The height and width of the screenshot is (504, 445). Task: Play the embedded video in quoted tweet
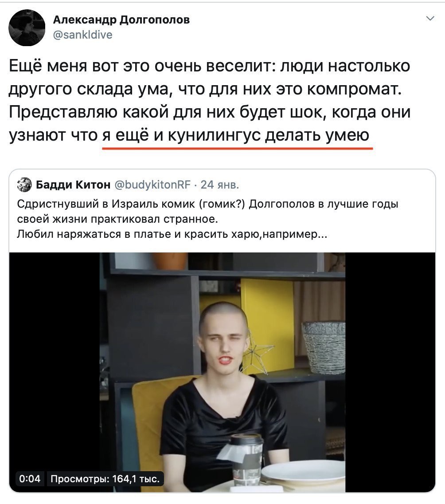[222, 372]
